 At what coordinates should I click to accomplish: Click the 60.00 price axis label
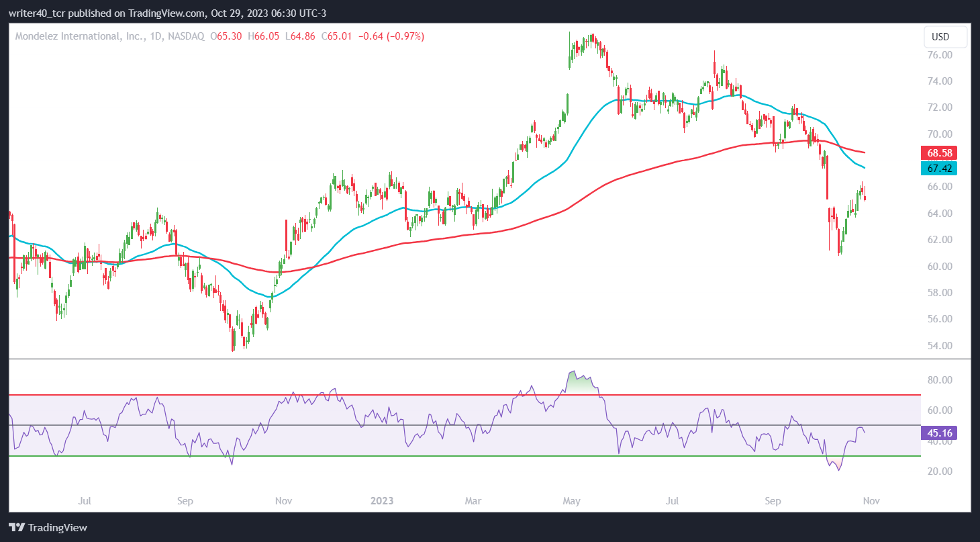940,267
